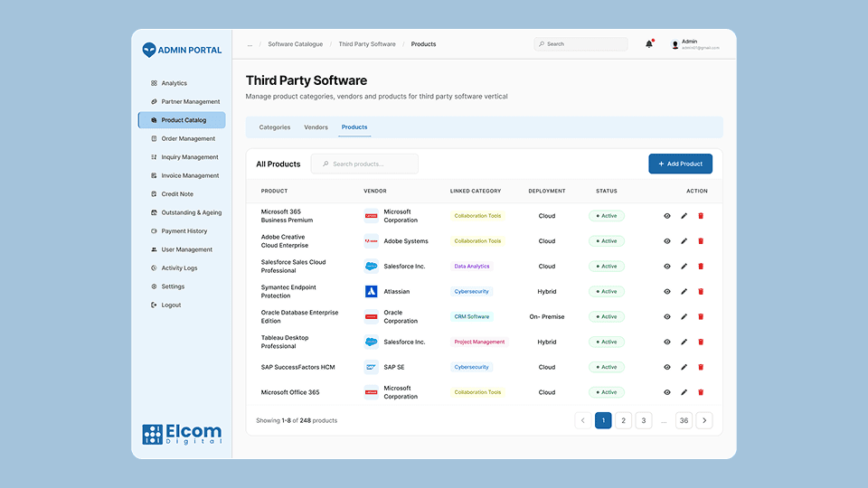The image size is (868, 488).
Task: Click the notification bell icon
Action: coord(648,44)
